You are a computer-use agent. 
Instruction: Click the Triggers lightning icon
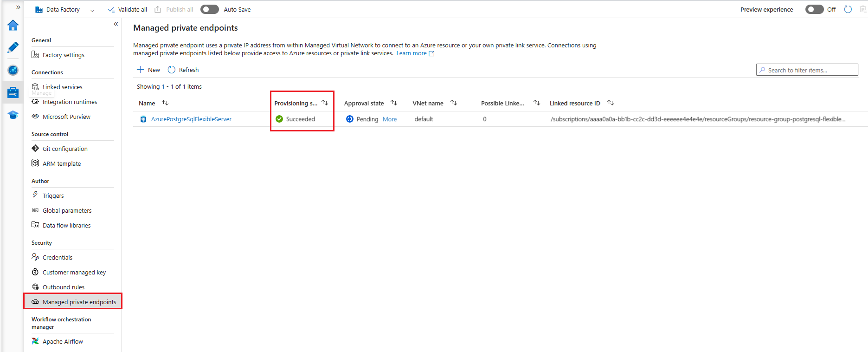(35, 195)
